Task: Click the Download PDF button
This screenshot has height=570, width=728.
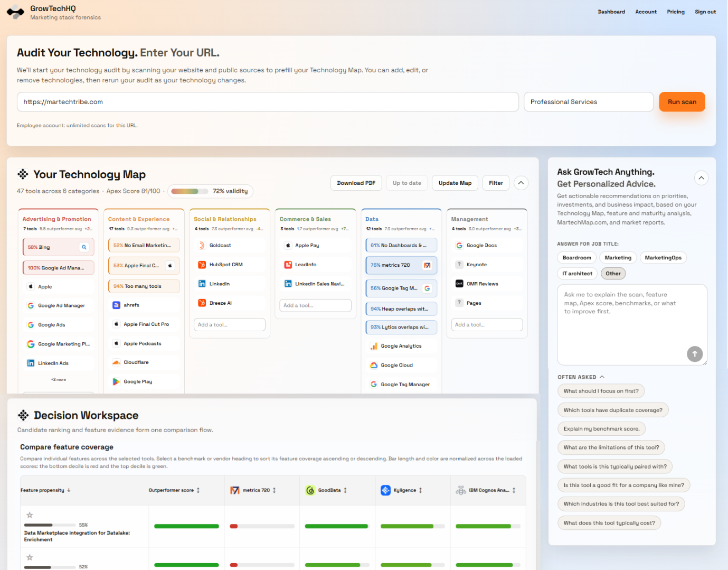Action: click(x=356, y=183)
